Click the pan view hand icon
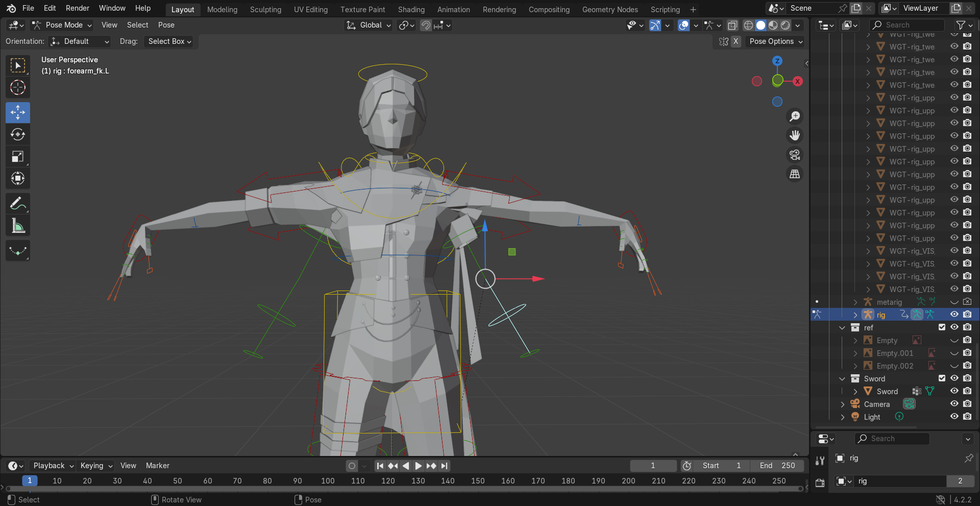Image resolution: width=980 pixels, height=506 pixels. point(795,135)
